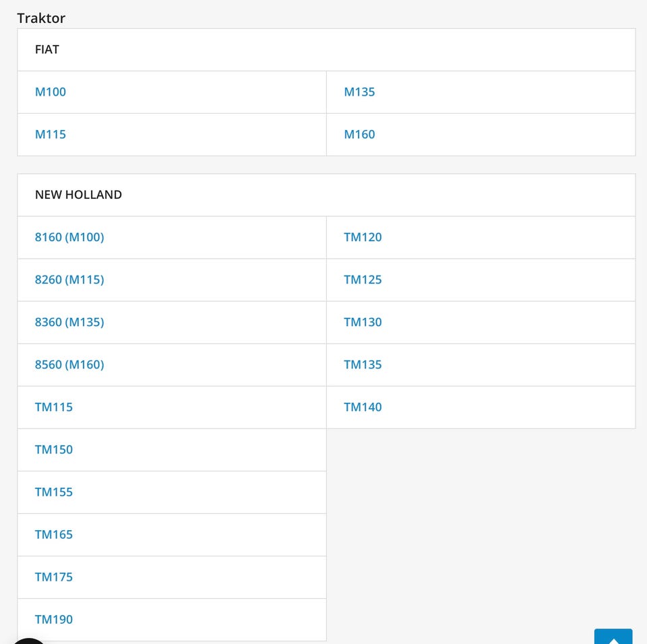Open the New Holland TM135 link
This screenshot has height=644, width=647.
pos(363,364)
